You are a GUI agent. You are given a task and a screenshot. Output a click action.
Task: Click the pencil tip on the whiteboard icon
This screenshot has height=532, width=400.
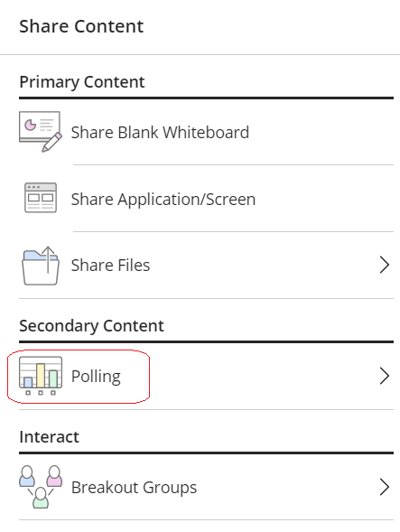pyautogui.click(x=45, y=149)
